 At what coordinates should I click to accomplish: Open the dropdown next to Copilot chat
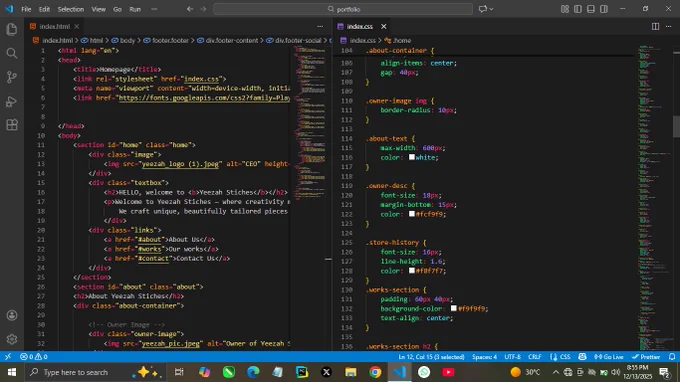coord(491,9)
